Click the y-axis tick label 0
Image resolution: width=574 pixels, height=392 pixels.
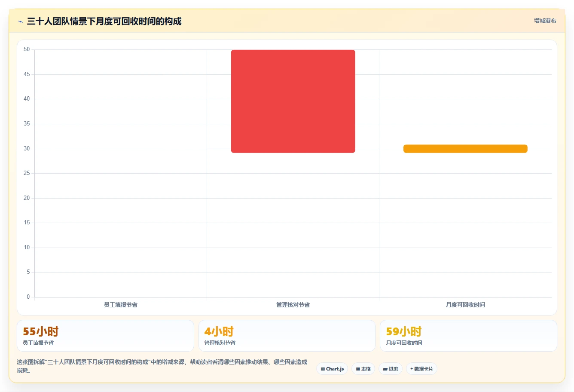[28, 297]
